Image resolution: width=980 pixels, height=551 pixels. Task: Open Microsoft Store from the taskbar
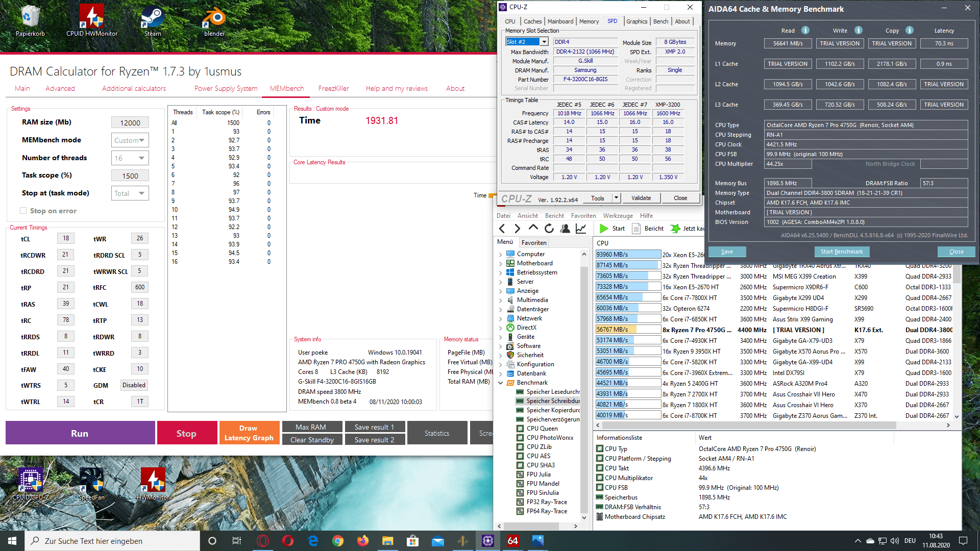tap(413, 541)
